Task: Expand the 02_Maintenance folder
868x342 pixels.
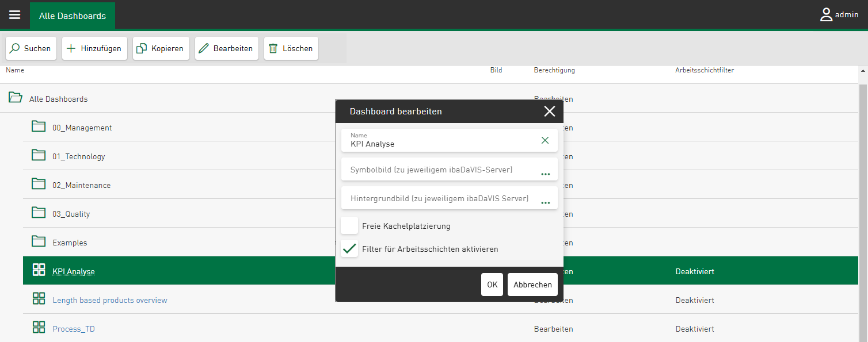Action: point(39,184)
